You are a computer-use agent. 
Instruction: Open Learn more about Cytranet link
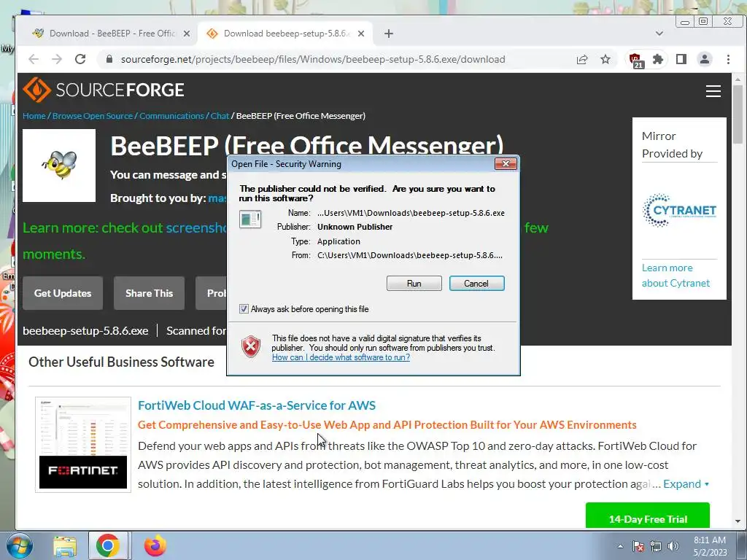tap(676, 275)
